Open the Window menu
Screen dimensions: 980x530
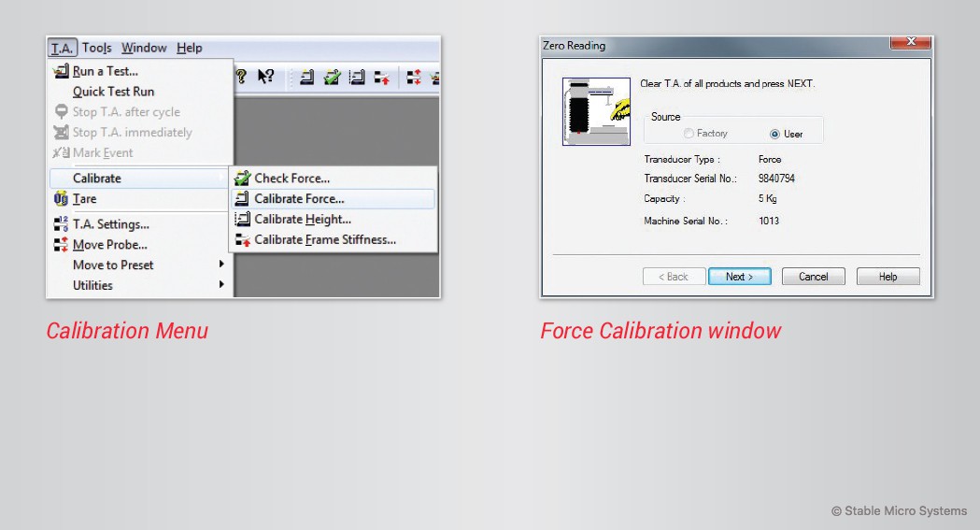point(144,48)
